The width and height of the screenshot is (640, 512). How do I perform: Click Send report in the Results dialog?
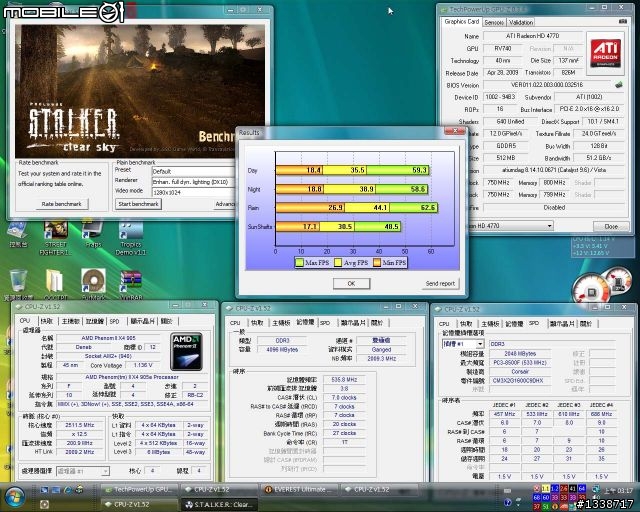click(x=440, y=283)
